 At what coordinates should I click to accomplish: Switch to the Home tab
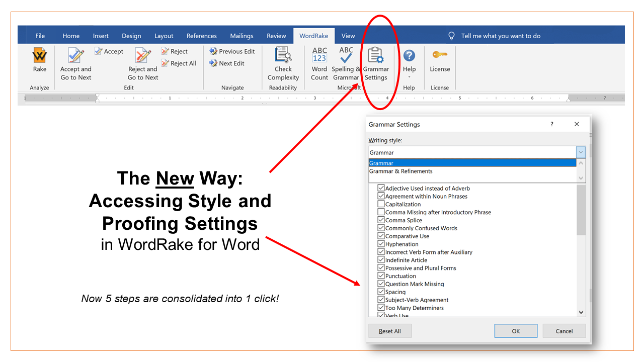(x=71, y=36)
